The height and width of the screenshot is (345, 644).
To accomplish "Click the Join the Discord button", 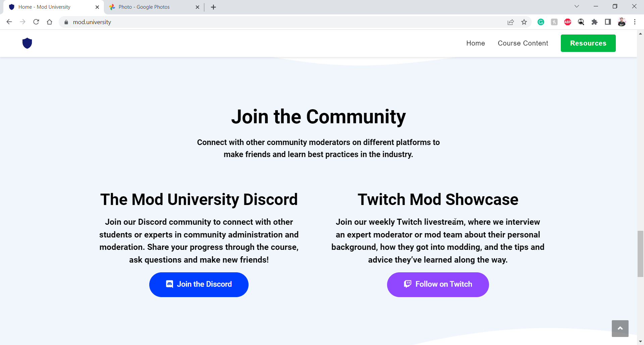I will click(199, 284).
